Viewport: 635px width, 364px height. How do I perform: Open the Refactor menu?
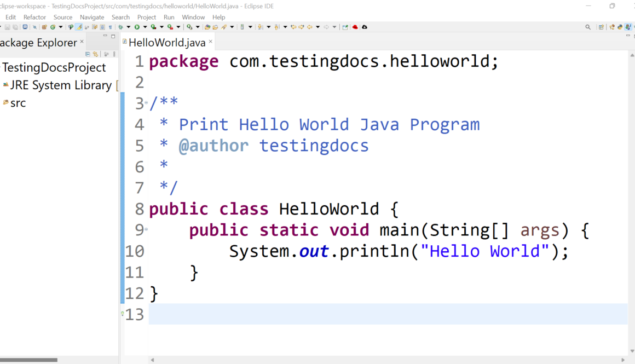point(34,17)
